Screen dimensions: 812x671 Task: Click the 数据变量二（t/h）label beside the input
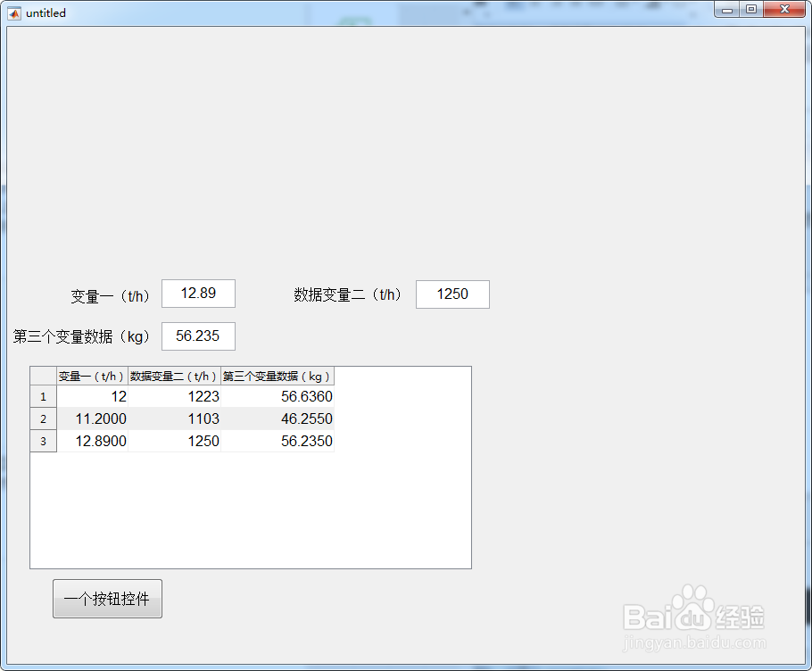point(347,294)
